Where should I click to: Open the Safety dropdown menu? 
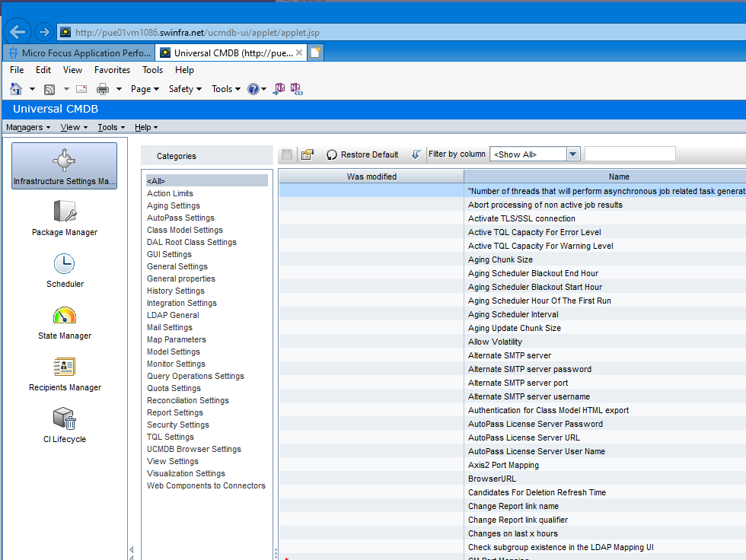pyautogui.click(x=184, y=89)
